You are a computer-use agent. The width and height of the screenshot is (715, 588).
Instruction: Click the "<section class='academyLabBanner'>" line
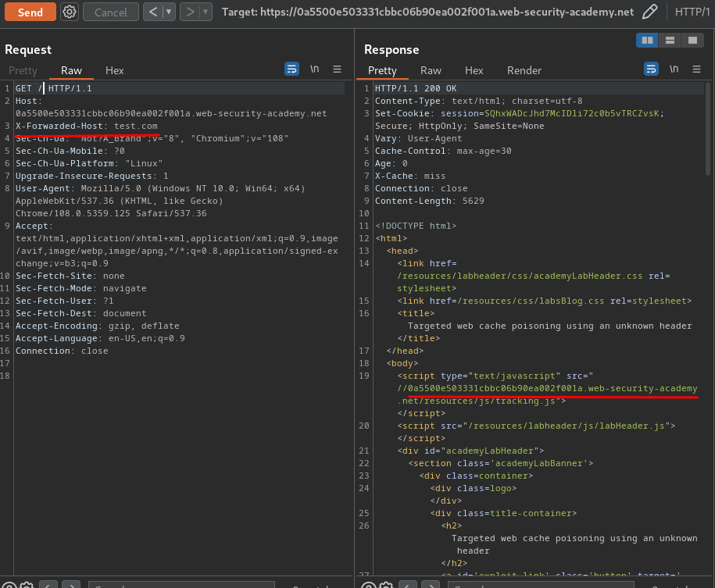click(501, 463)
